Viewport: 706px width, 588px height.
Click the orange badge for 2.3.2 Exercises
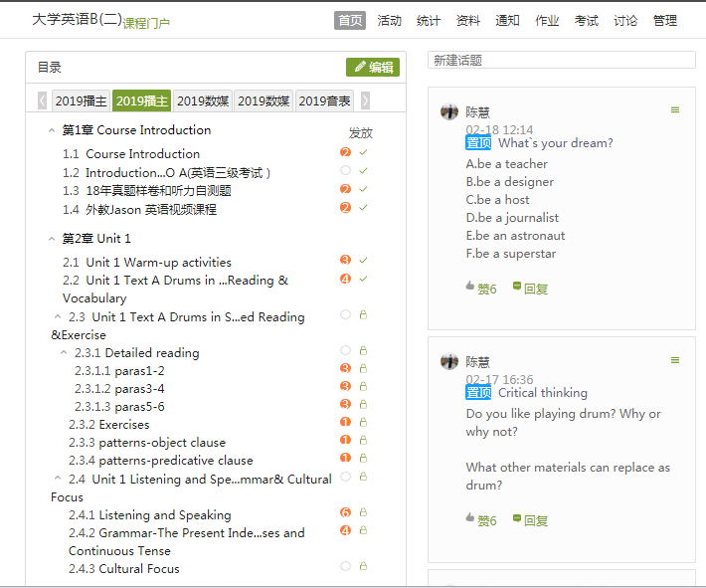[x=345, y=422]
